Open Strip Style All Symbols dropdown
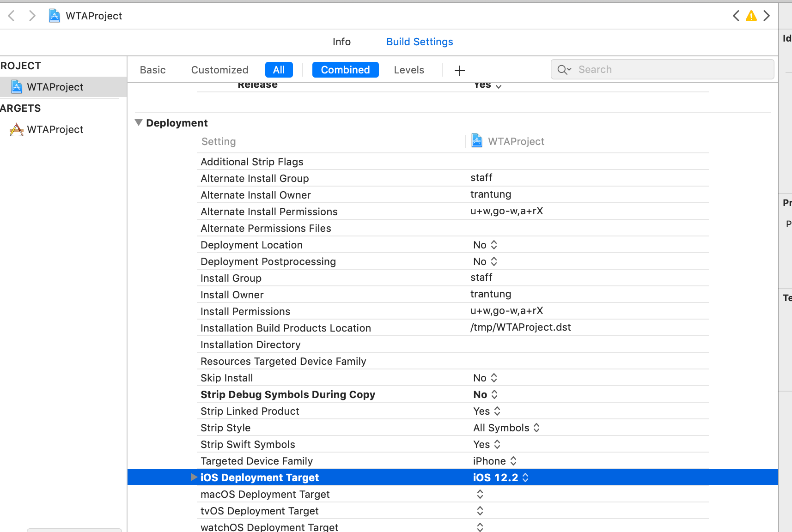Screen dimensions: 792x532 pyautogui.click(x=506, y=428)
